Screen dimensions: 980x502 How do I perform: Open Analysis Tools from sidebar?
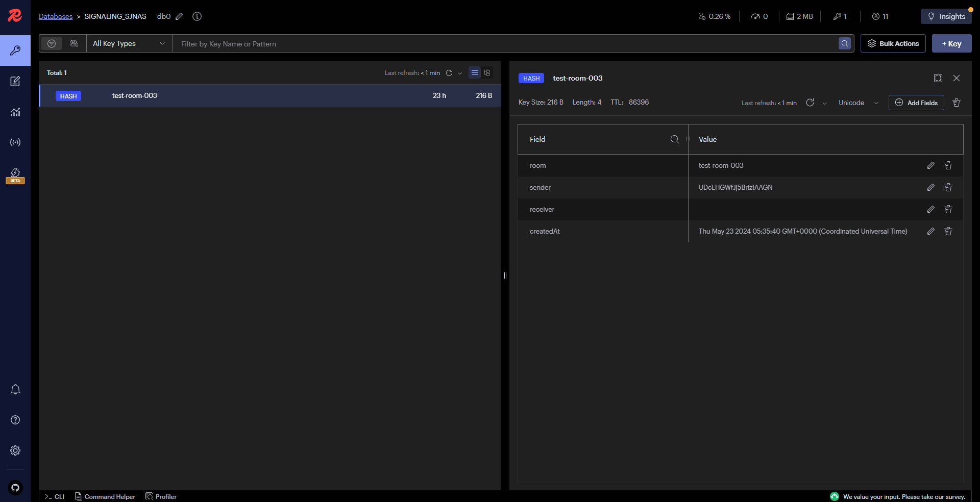coord(15,112)
